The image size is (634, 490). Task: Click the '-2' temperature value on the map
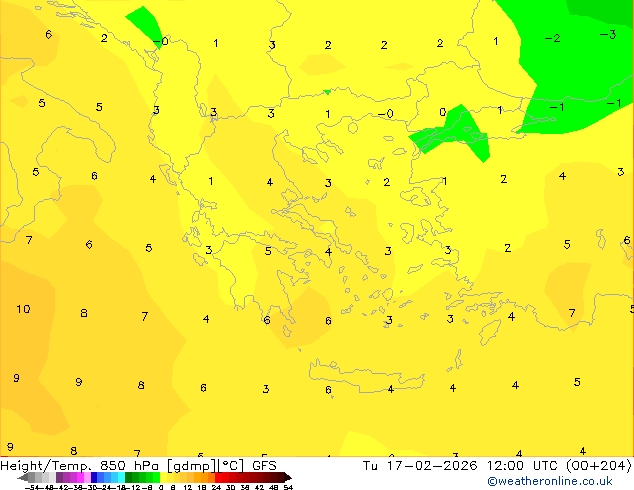point(552,38)
